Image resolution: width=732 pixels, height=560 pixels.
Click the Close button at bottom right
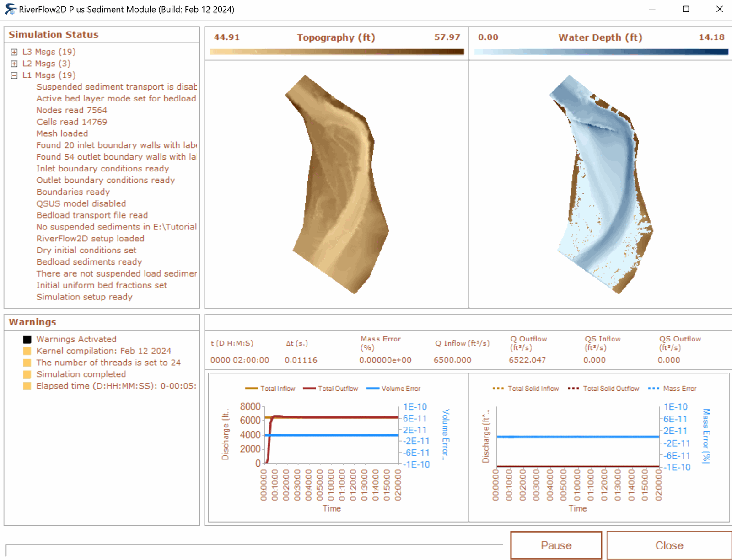click(x=669, y=545)
